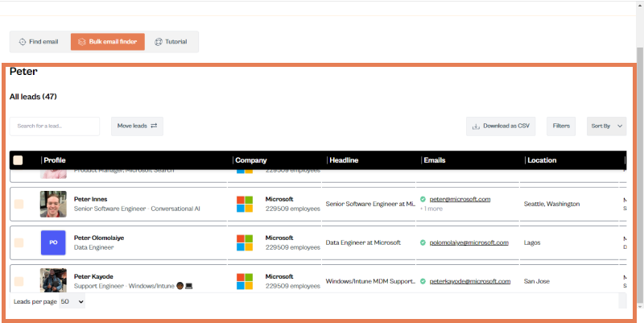Open the polomolaiye@microsoft.com email link

(469, 243)
